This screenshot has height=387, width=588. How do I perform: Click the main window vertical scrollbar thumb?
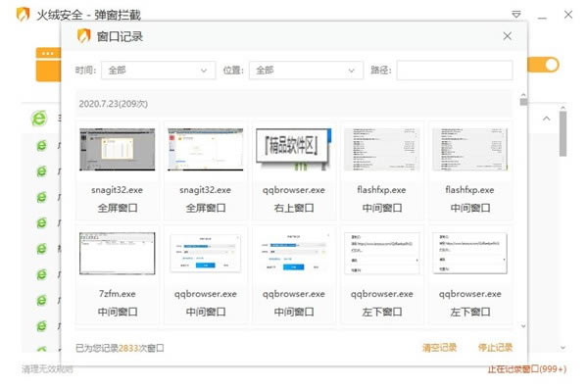tap(563, 133)
